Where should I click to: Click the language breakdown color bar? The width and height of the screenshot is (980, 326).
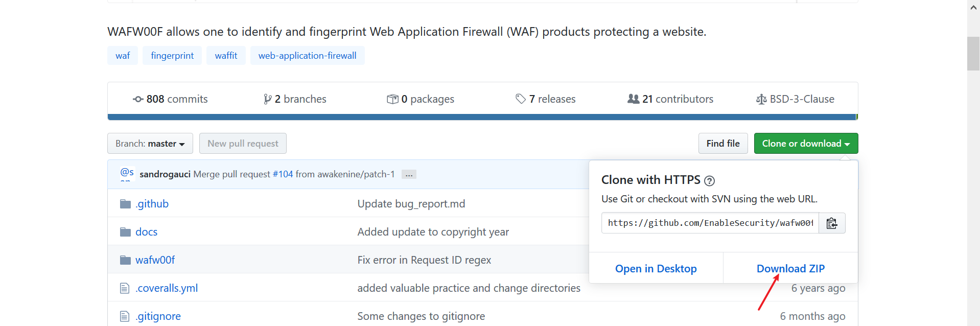pyautogui.click(x=482, y=117)
